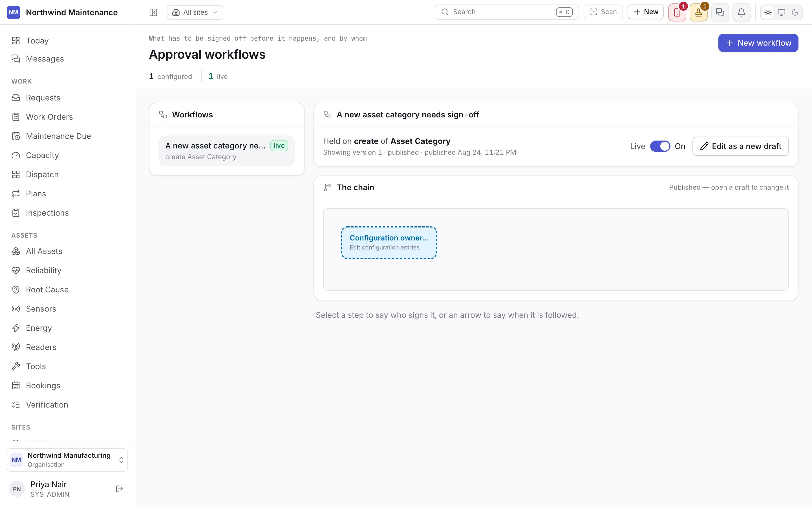The height and width of the screenshot is (508, 812).
Task: Focus the Search field
Action: pyautogui.click(x=507, y=12)
